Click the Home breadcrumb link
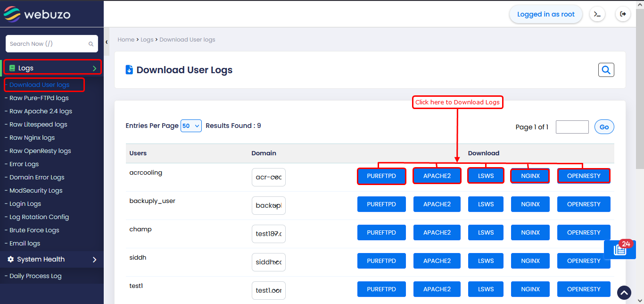The width and height of the screenshot is (644, 304). point(126,40)
